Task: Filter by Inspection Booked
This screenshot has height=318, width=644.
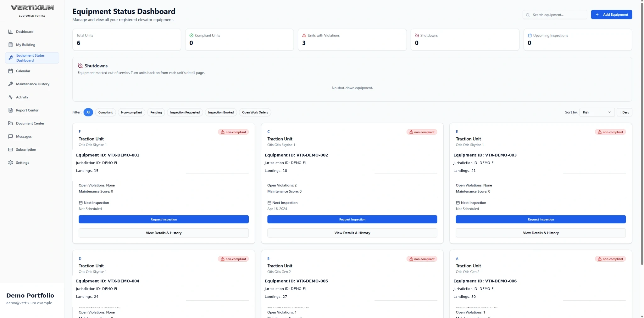Action: (x=221, y=112)
